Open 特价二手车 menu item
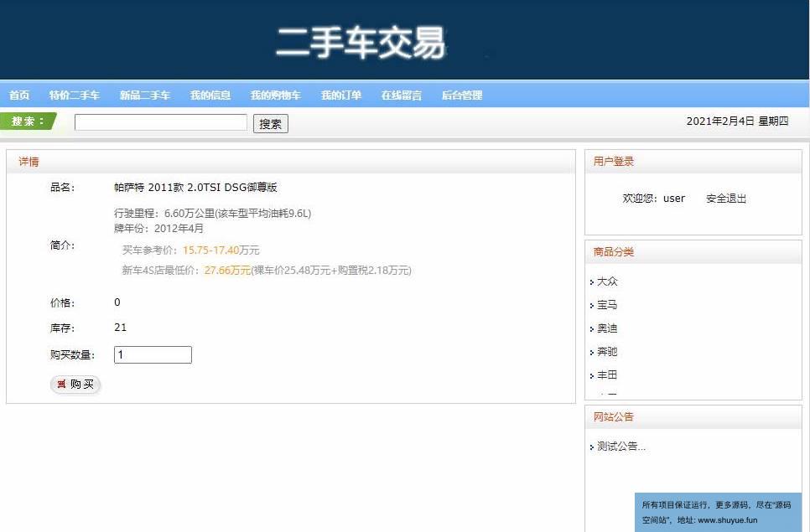Image resolution: width=810 pixels, height=532 pixels. (75, 95)
